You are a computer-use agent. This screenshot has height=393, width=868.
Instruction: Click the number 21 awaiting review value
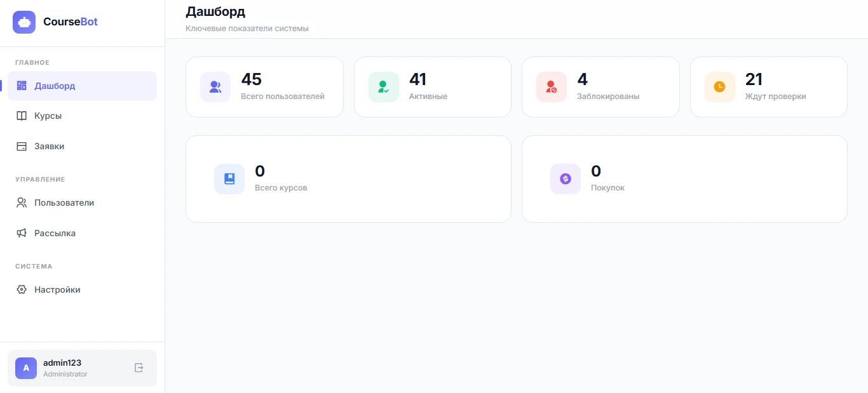pos(754,79)
